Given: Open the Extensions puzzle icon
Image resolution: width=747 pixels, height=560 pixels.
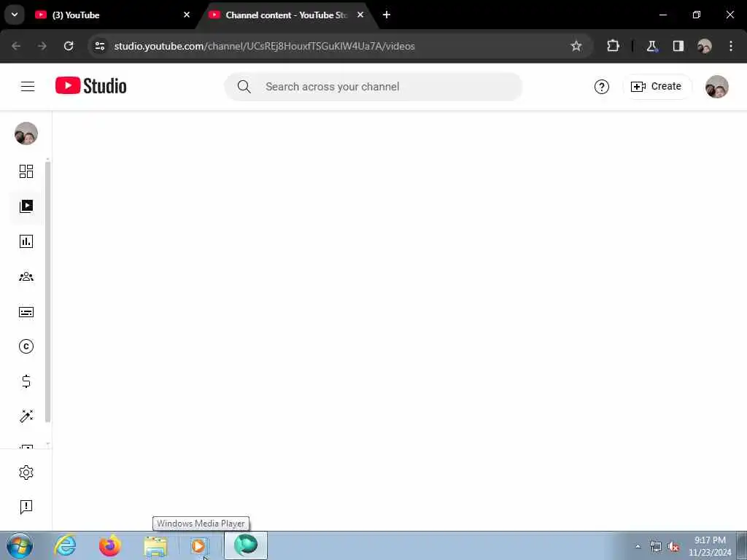Looking at the screenshot, I should (613, 46).
